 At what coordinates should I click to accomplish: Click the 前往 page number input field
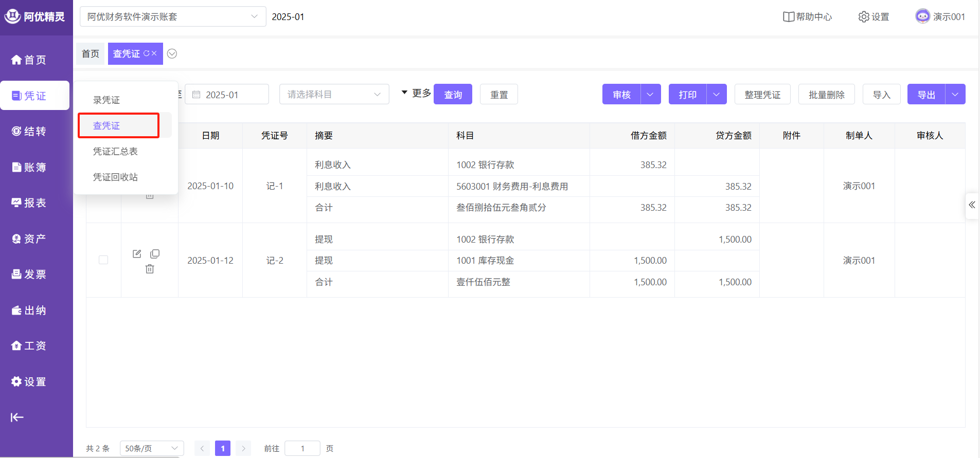[302, 448]
